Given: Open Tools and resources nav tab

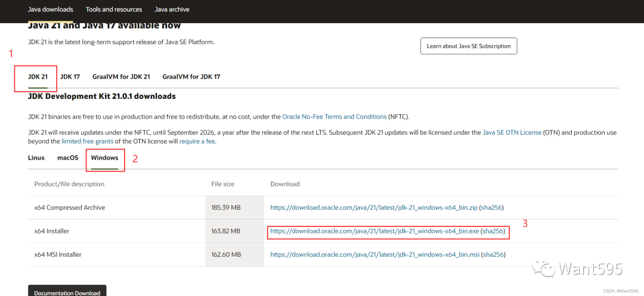Looking at the screenshot, I should (x=114, y=9).
